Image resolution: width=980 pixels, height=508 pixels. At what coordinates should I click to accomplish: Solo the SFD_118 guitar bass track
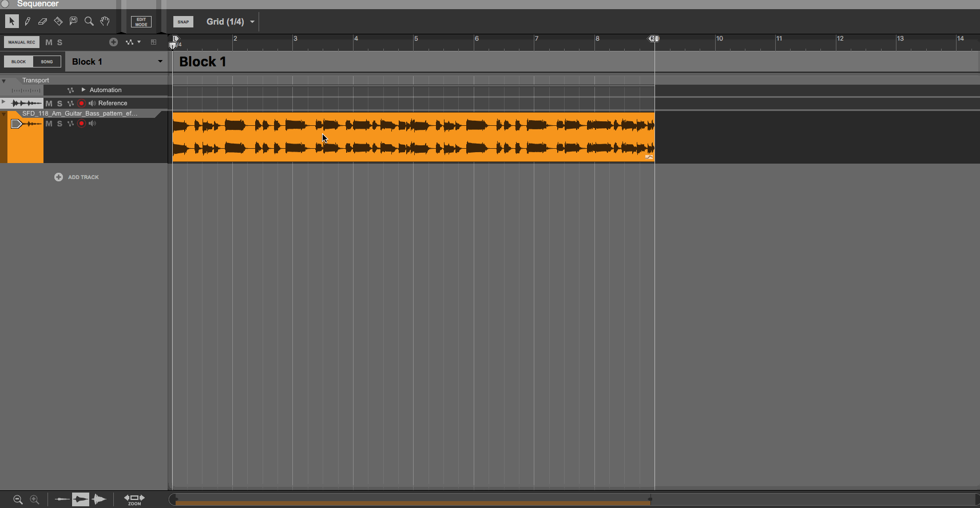[x=59, y=124]
